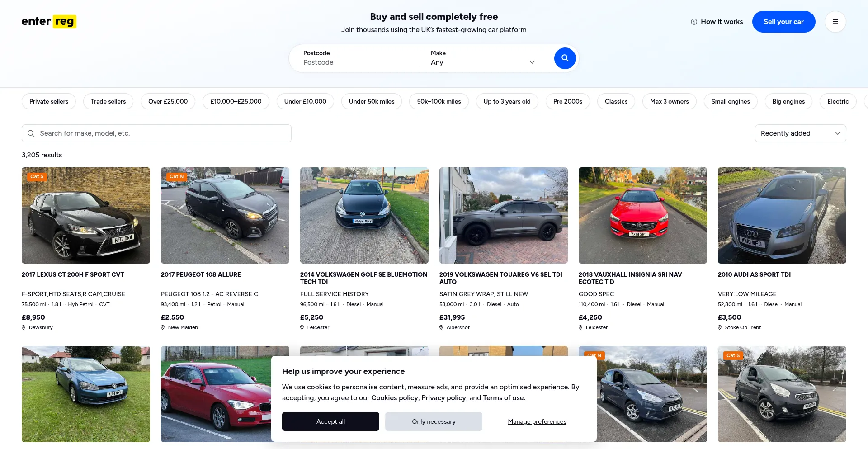Toggle the Max 3 owners filter
The width and height of the screenshot is (868, 449).
point(669,101)
